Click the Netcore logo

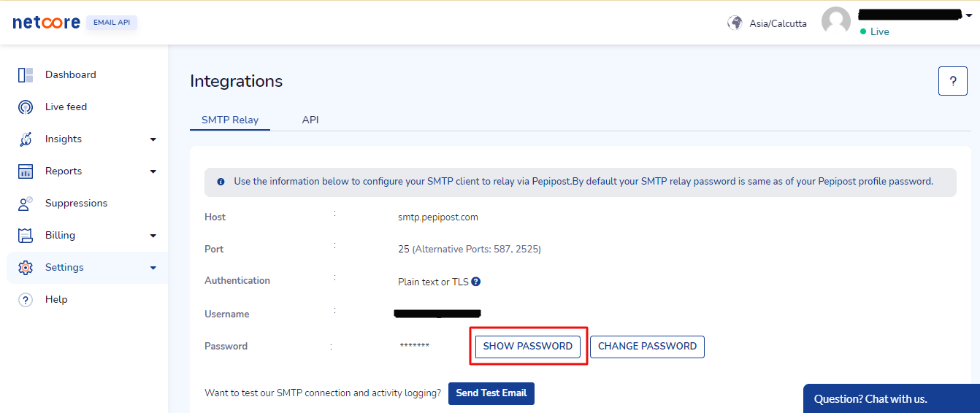(x=46, y=23)
